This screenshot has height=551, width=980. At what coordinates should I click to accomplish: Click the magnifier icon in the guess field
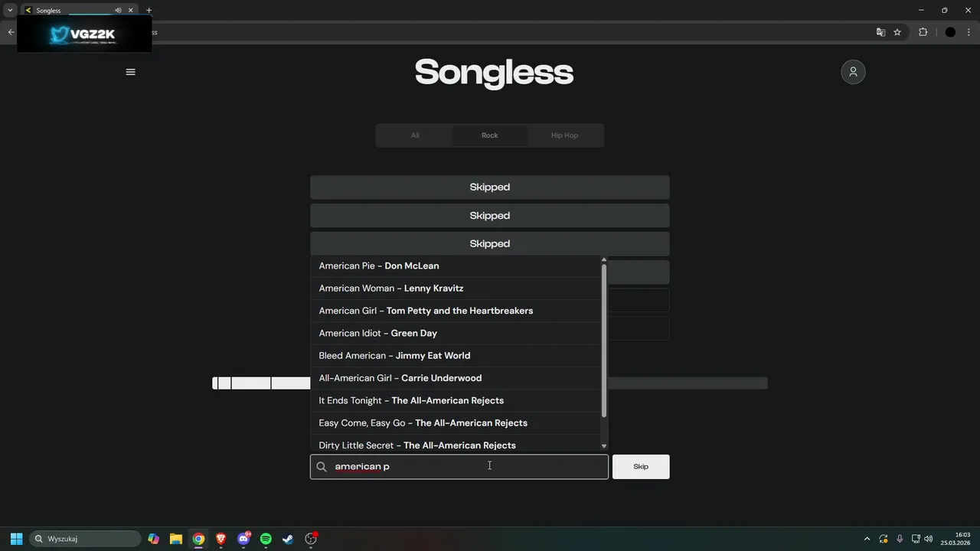click(x=322, y=467)
